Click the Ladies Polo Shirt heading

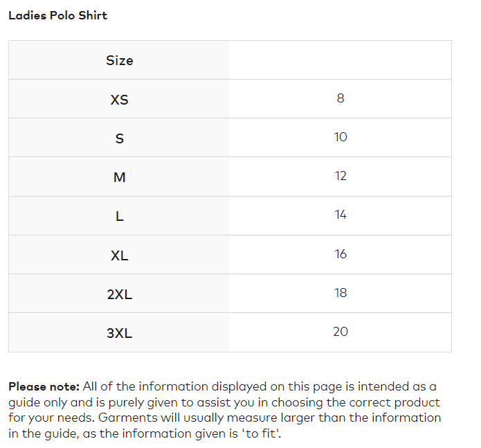(x=57, y=15)
